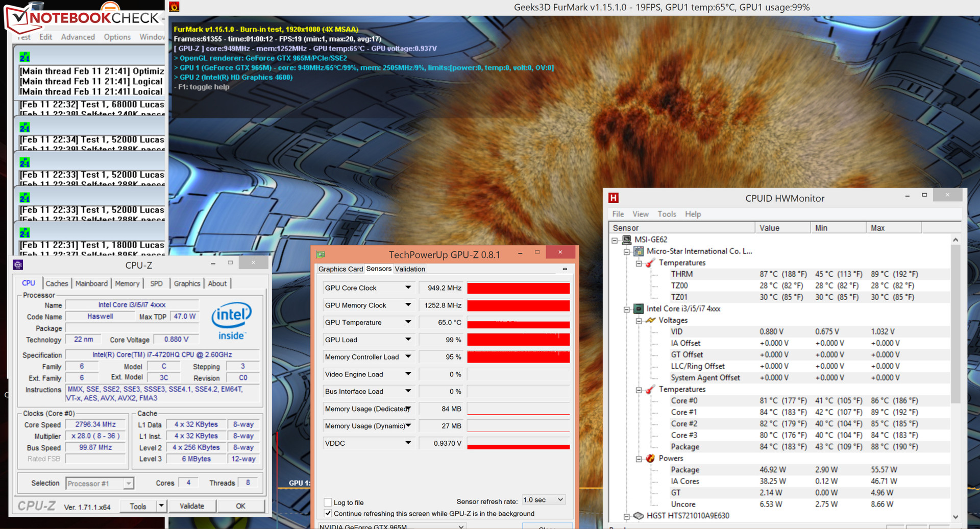This screenshot has height=529, width=980.
Task: Open the GPU Temperature sensor dropdown
Action: click(x=408, y=322)
